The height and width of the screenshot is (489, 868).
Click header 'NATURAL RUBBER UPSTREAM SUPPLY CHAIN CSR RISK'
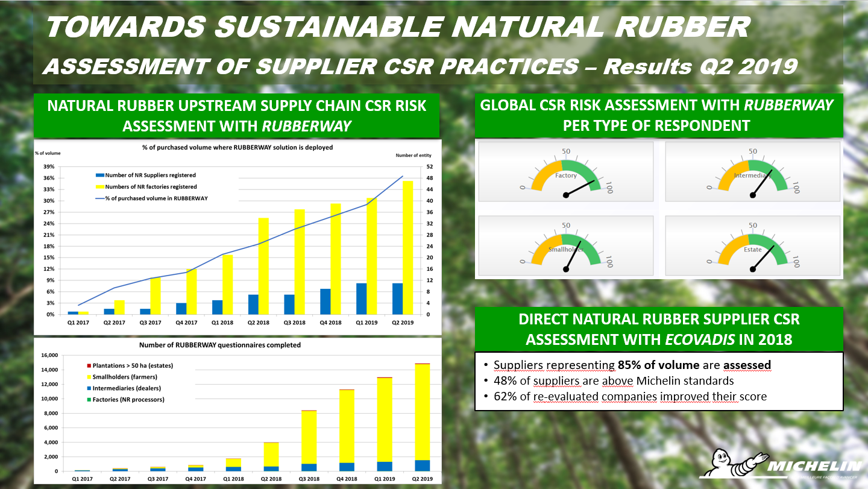[x=237, y=106]
